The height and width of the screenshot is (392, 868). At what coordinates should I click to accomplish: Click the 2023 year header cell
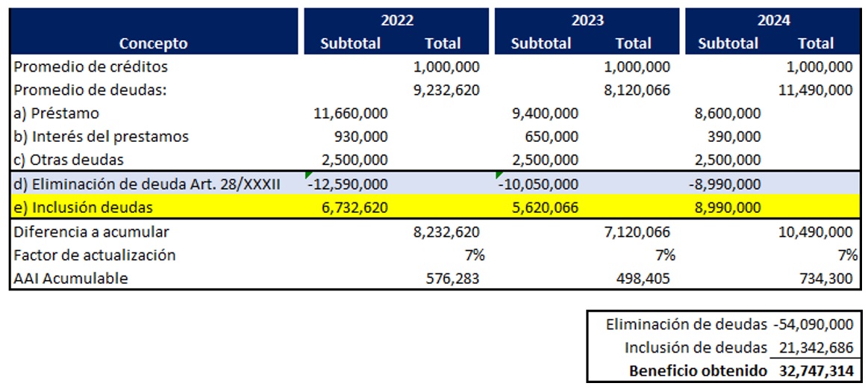pos(587,20)
